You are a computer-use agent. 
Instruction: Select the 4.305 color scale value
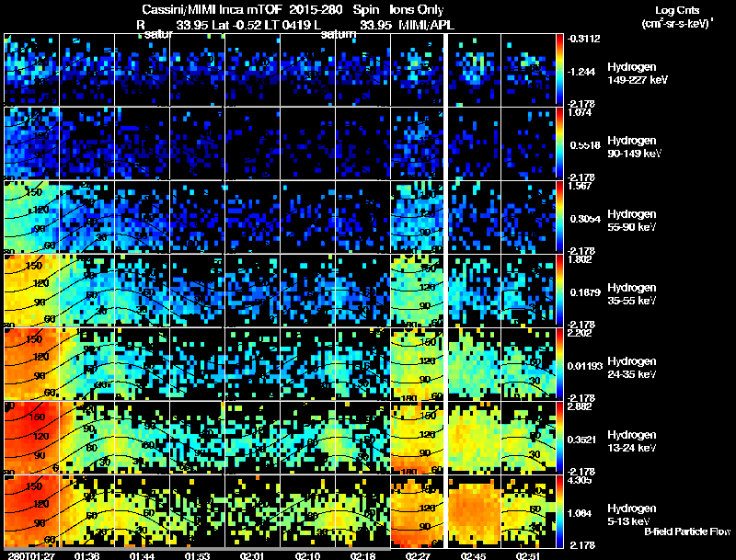[x=580, y=481]
